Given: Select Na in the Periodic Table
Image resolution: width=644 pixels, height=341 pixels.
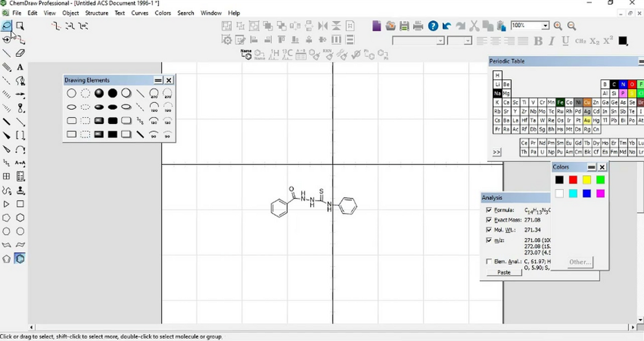Looking at the screenshot, I should pos(497,93).
